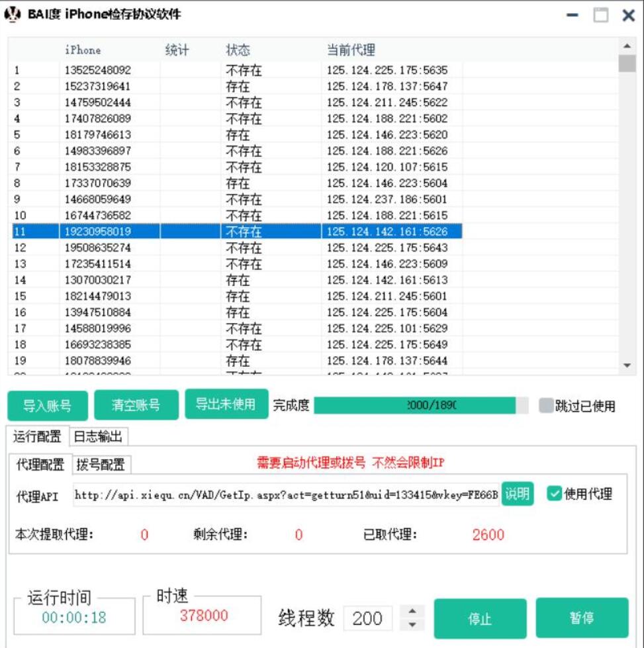Click the 时速 value 378000
644x648 pixels.
point(204,616)
